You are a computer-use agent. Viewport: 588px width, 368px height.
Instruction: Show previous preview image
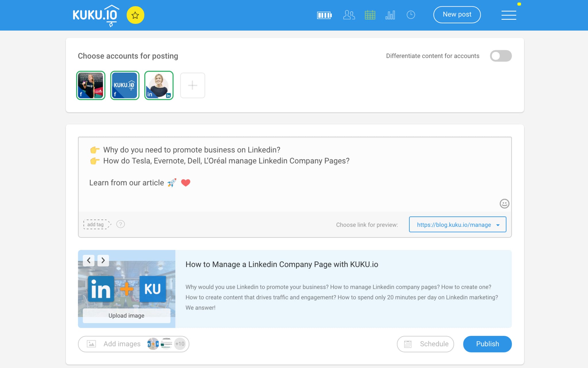[x=89, y=260]
